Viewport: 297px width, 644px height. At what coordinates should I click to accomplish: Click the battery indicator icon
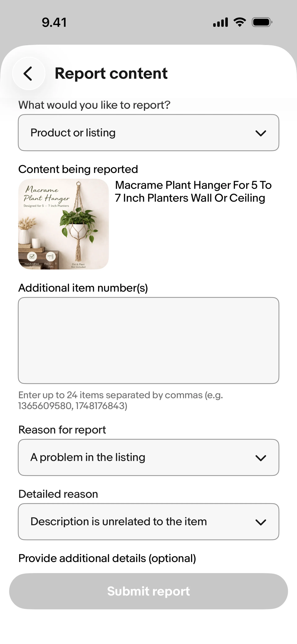tap(262, 22)
